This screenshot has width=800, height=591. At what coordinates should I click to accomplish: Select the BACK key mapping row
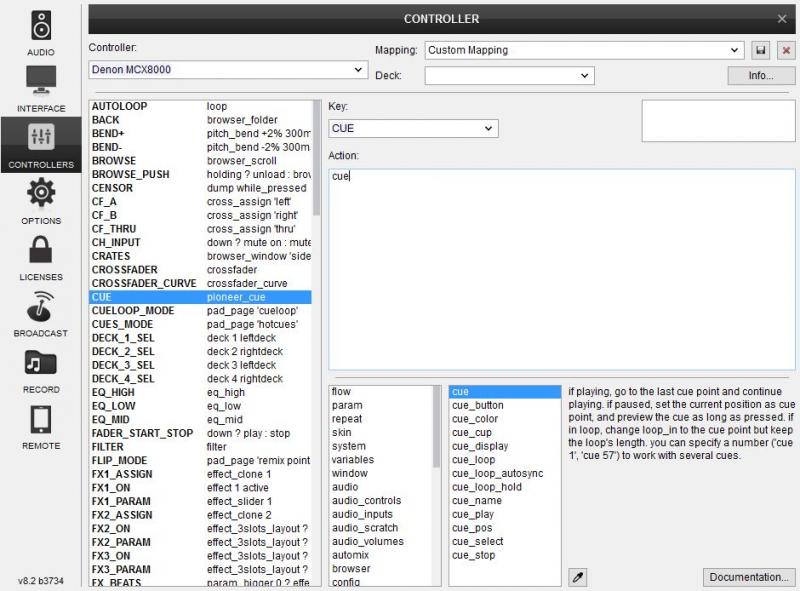click(200, 120)
